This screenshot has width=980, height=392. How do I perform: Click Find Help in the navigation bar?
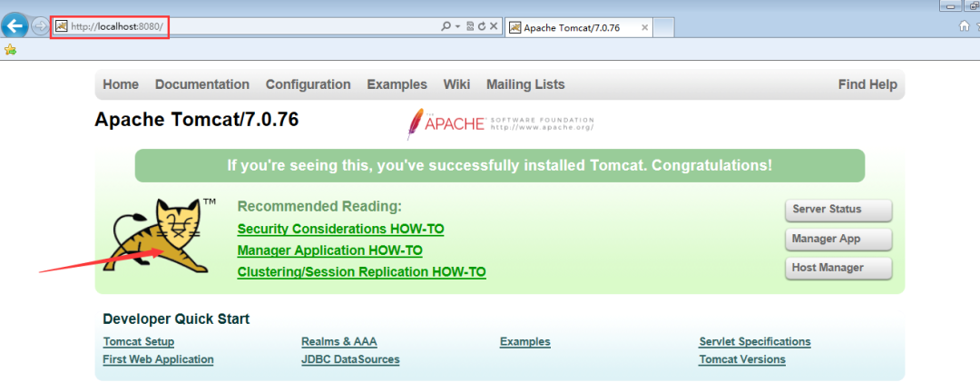pyautogui.click(x=867, y=84)
